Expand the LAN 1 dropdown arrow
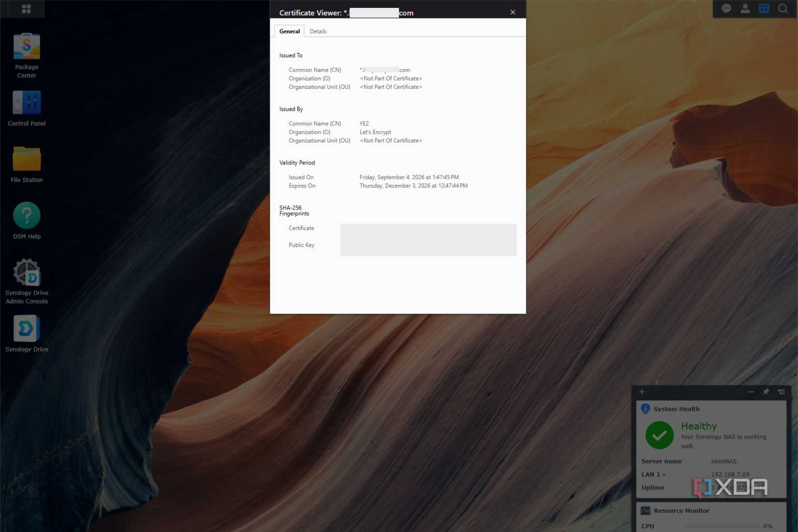798x532 pixels. pos(664,475)
